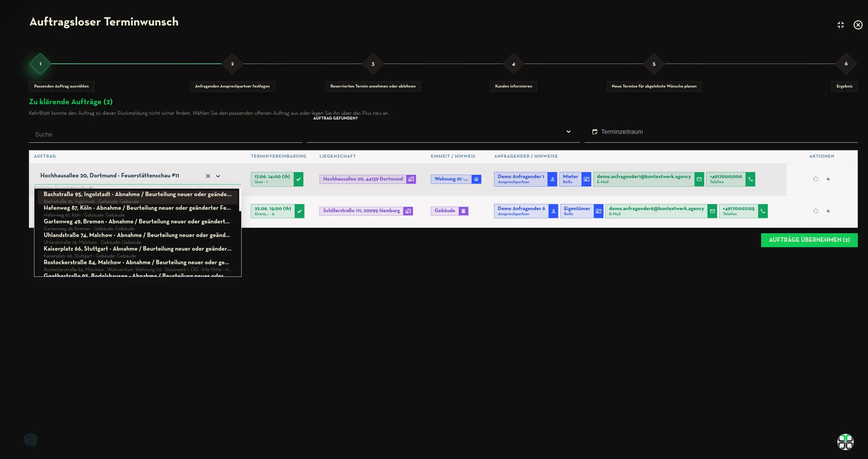Clear the selected Hochhausallee 20 Auftrag
868x459 pixels.
pos(208,176)
